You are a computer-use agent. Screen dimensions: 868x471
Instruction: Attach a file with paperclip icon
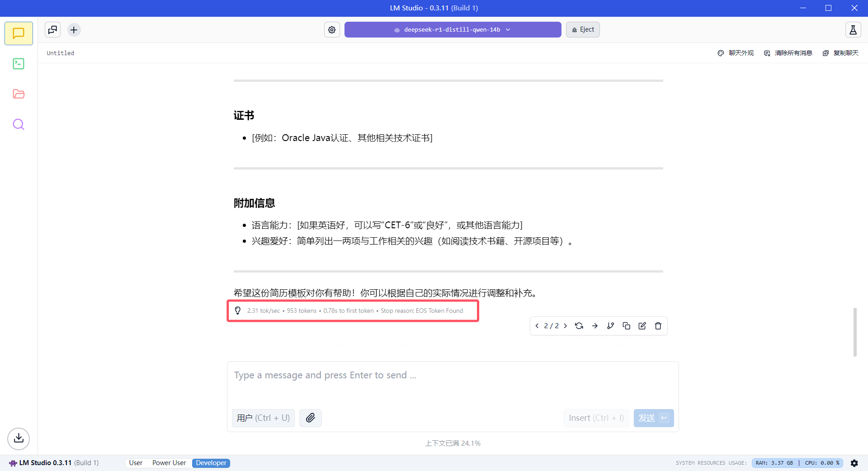click(310, 418)
